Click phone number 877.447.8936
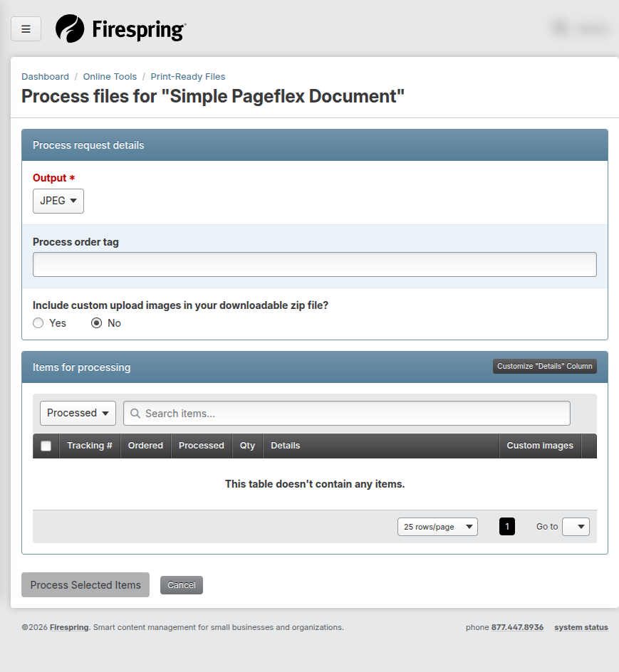The height and width of the screenshot is (672, 619). pos(517,627)
